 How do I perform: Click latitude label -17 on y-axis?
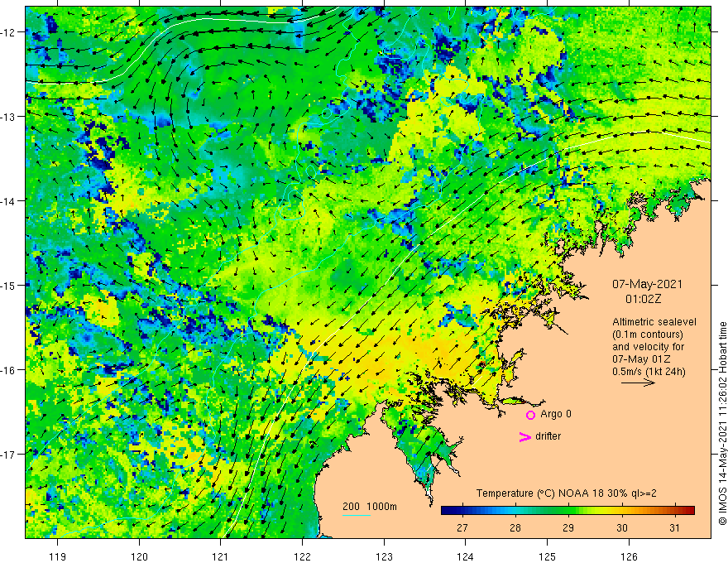8,455
